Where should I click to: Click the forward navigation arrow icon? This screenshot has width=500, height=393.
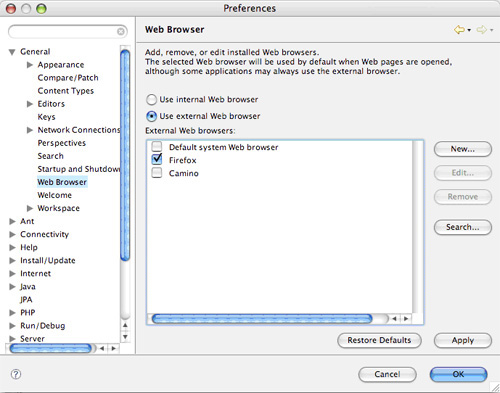point(481,30)
